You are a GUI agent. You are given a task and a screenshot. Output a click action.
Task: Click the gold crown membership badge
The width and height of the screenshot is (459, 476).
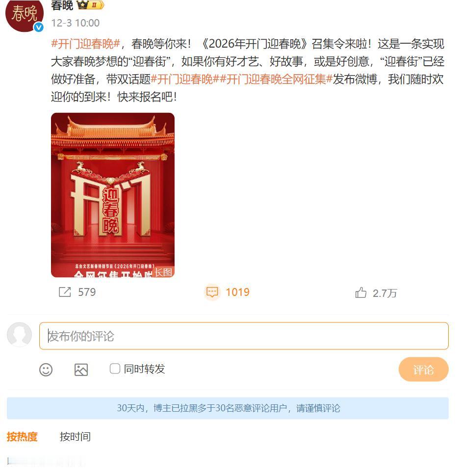tap(90, 5)
